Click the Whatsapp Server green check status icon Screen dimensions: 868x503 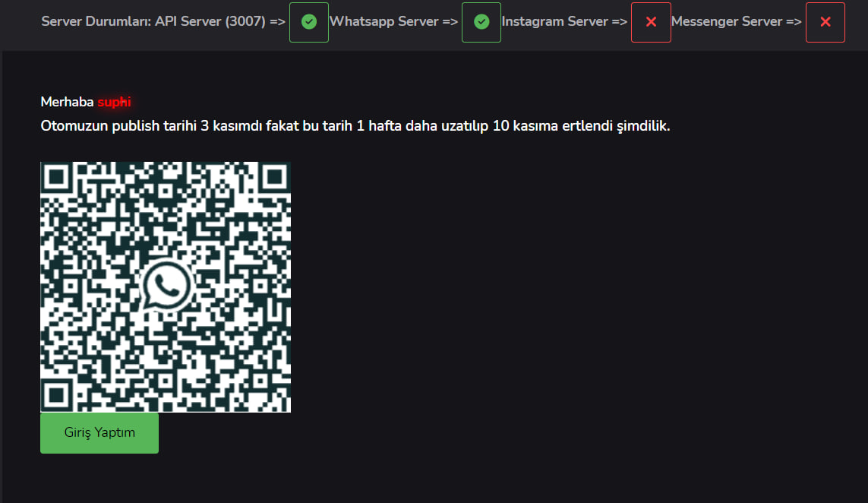[x=481, y=22]
